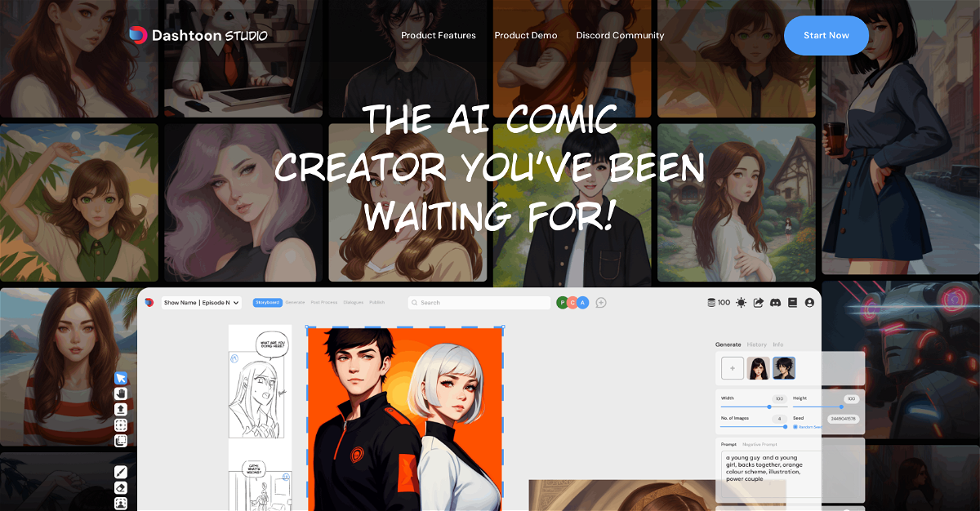Switch to the Generate workflow tab
980x511 pixels.
(x=295, y=302)
